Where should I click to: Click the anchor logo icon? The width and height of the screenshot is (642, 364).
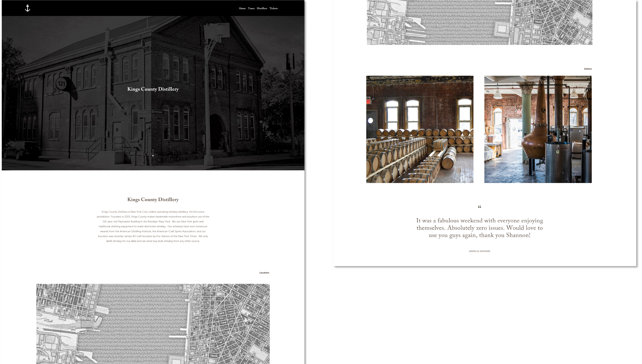click(x=27, y=8)
